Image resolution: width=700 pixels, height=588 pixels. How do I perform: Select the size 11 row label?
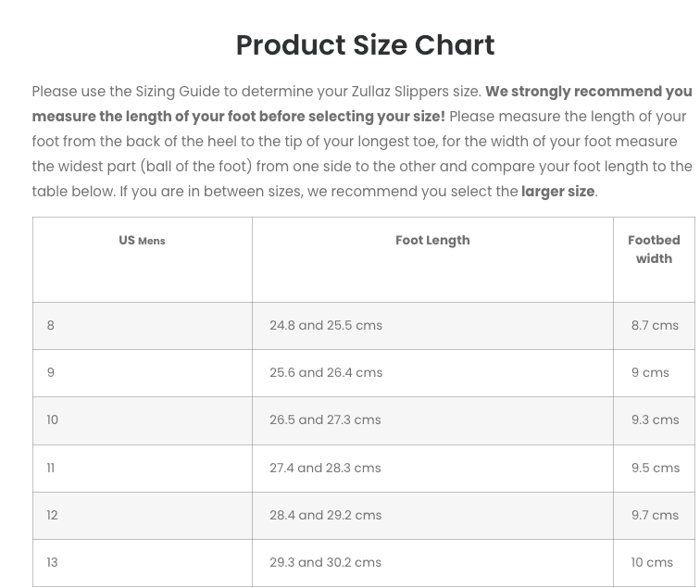pyautogui.click(x=51, y=469)
